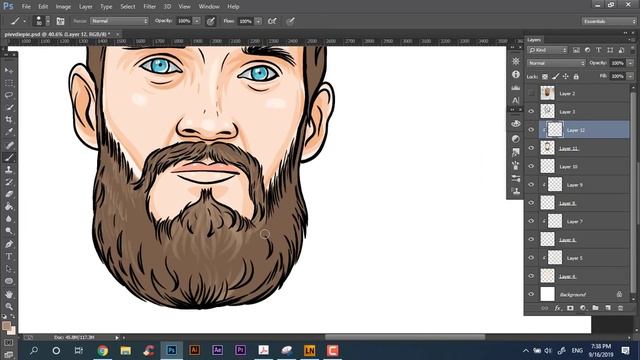Open Essentials workspace dropdown
The image size is (640, 360).
(x=609, y=21)
